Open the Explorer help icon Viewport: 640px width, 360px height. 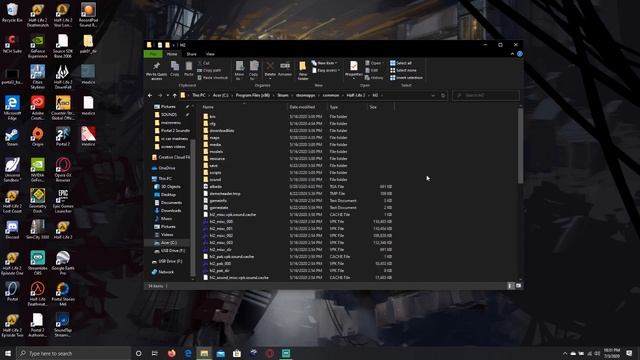click(x=520, y=54)
